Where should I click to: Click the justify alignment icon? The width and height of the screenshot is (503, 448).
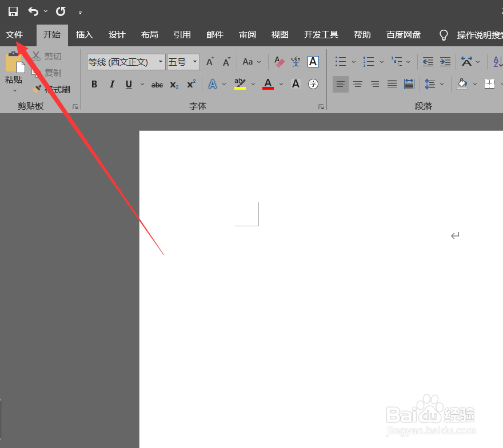click(x=392, y=85)
